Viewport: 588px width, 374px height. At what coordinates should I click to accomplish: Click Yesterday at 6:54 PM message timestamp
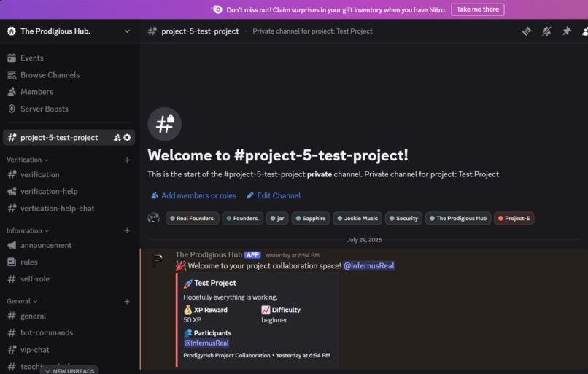coord(292,255)
